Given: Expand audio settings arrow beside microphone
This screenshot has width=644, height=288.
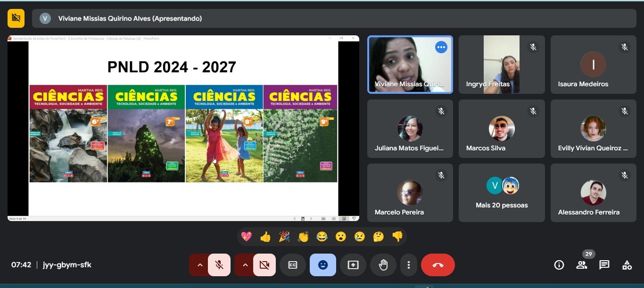Looking at the screenshot, I should pos(199,265).
